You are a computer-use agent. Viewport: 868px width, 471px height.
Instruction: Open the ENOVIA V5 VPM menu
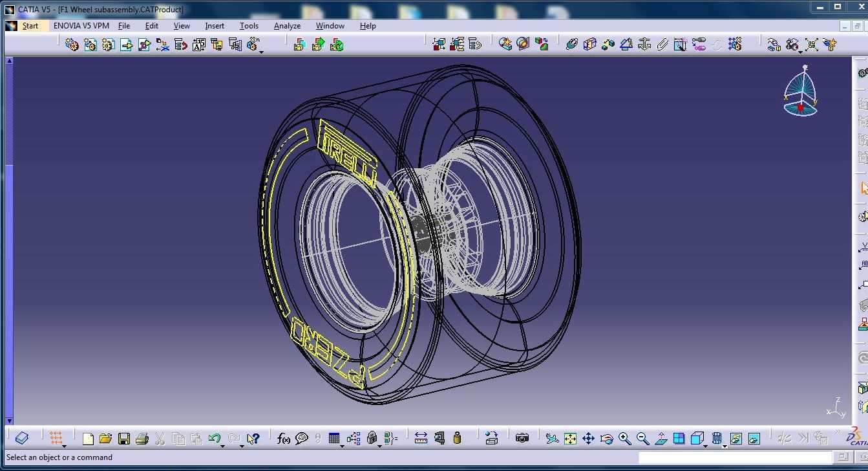click(x=81, y=26)
